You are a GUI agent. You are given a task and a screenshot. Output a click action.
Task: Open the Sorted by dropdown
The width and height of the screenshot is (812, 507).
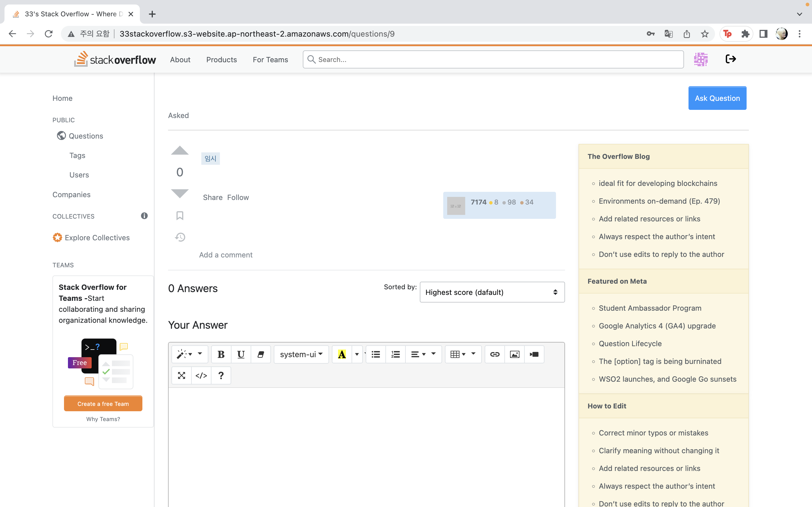[x=491, y=292]
